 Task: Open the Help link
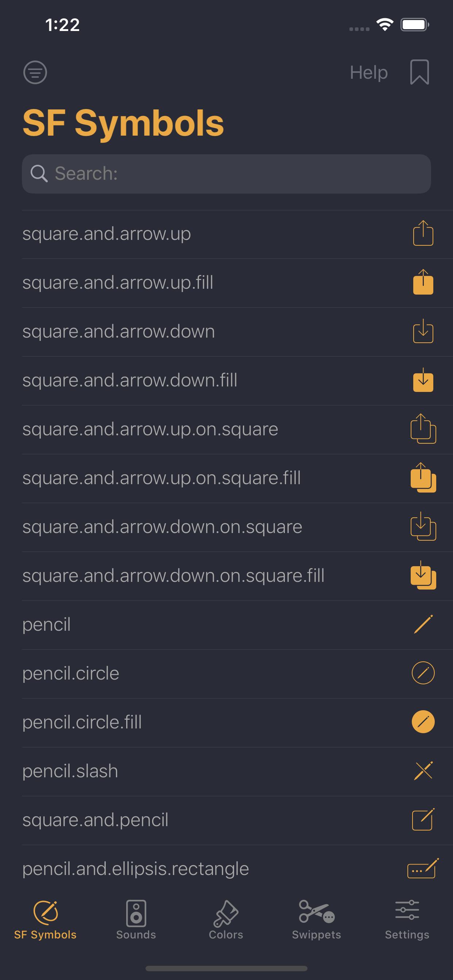click(x=368, y=72)
